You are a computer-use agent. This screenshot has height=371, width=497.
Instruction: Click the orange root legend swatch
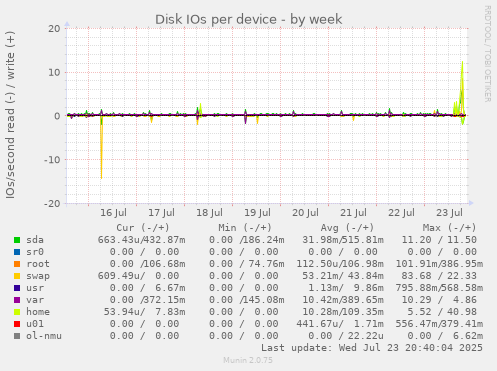tap(17, 264)
